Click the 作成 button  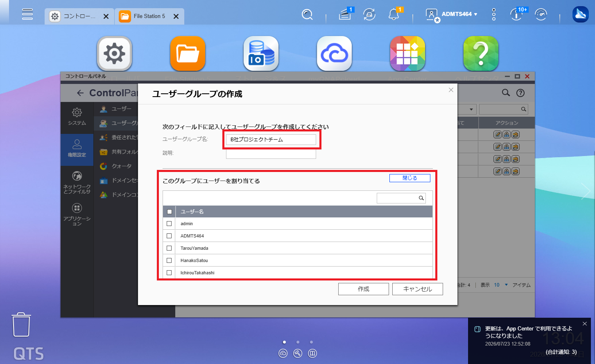point(364,289)
